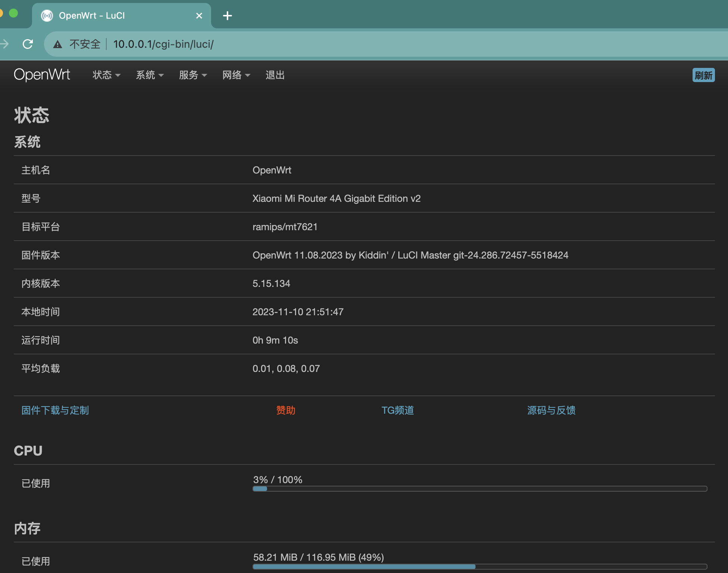Click target platform value ramips/mt7621
The image size is (728, 573).
click(x=285, y=227)
